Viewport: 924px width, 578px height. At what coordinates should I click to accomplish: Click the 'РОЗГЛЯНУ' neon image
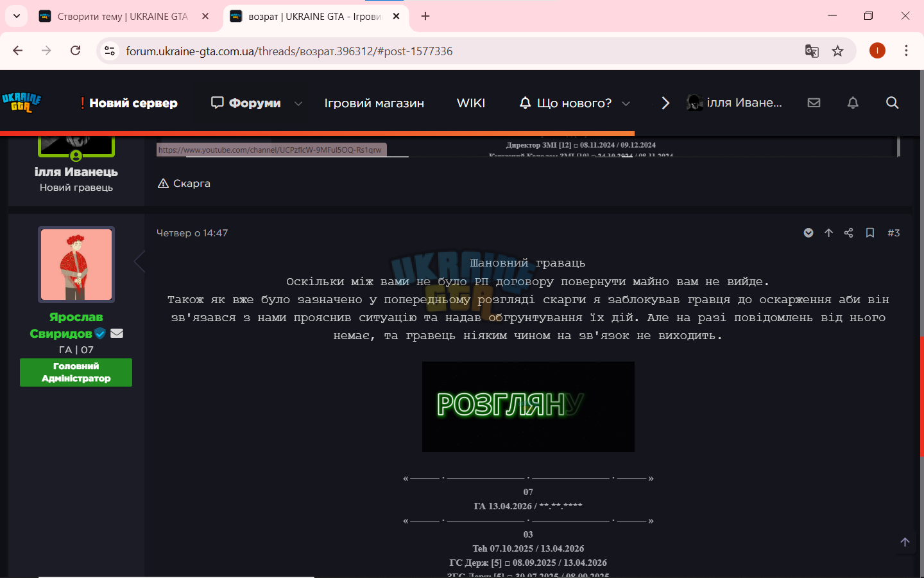pos(528,407)
